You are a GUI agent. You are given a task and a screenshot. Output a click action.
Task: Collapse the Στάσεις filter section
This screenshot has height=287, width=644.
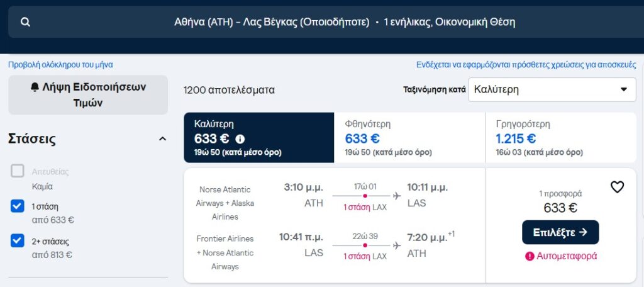pyautogui.click(x=163, y=139)
